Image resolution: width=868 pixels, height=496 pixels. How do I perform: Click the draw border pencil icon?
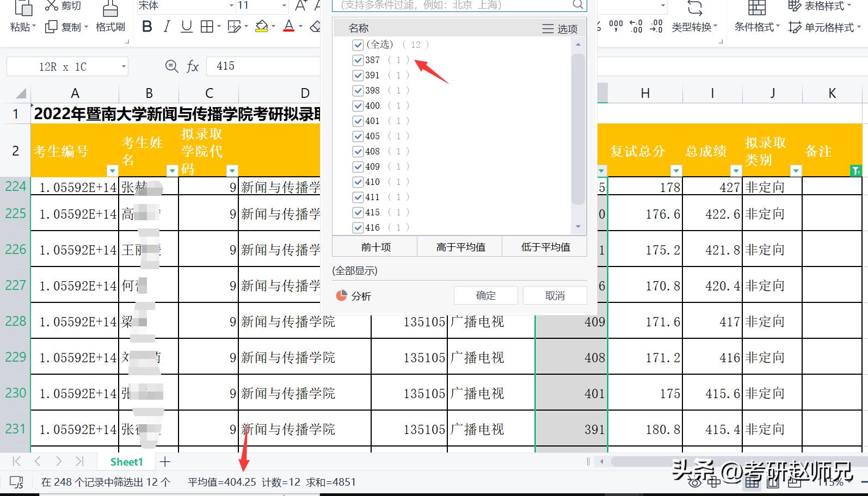(234, 27)
